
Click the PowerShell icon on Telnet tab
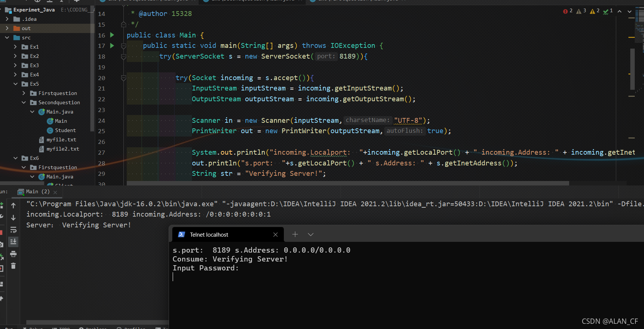[182, 234]
